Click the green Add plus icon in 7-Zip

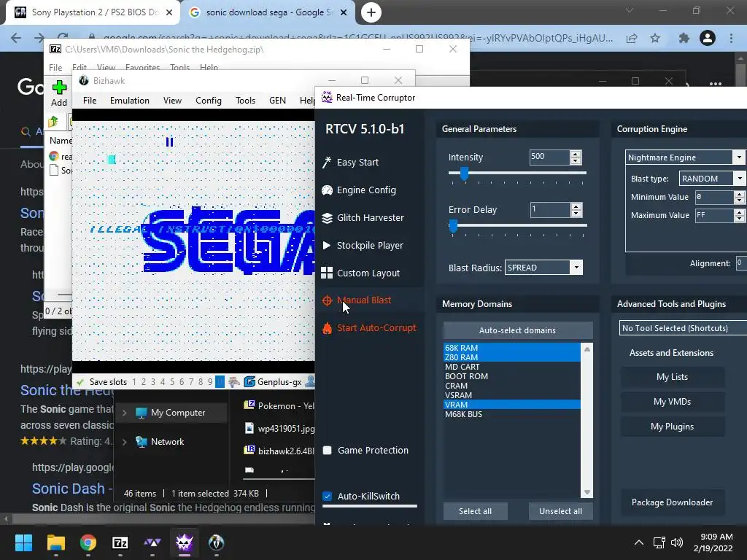pyautogui.click(x=59, y=87)
